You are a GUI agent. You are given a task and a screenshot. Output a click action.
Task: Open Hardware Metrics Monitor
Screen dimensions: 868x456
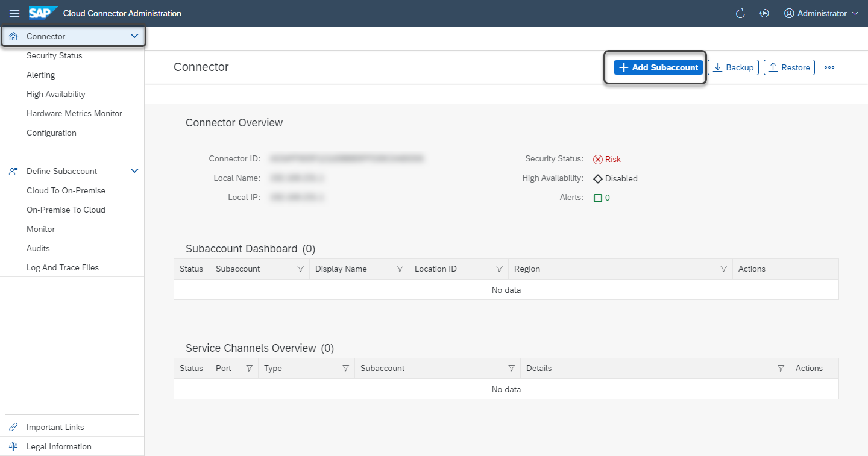click(74, 113)
